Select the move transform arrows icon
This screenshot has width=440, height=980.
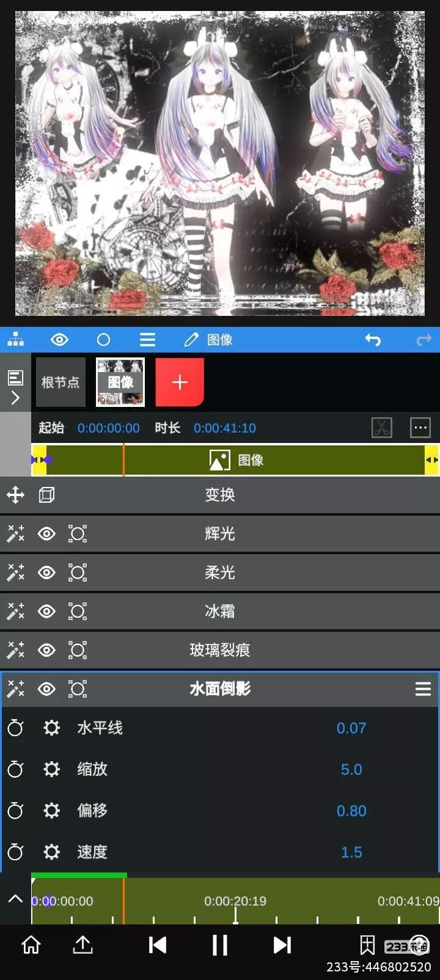(15, 495)
